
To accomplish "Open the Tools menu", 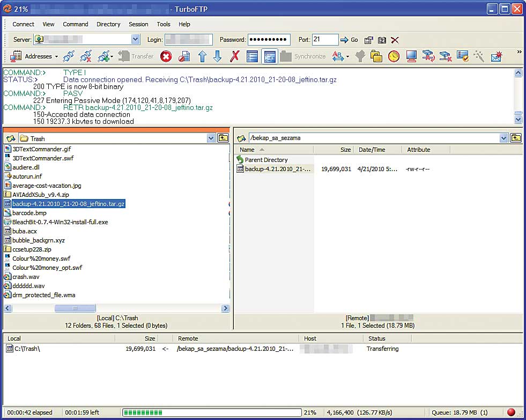I will [164, 24].
